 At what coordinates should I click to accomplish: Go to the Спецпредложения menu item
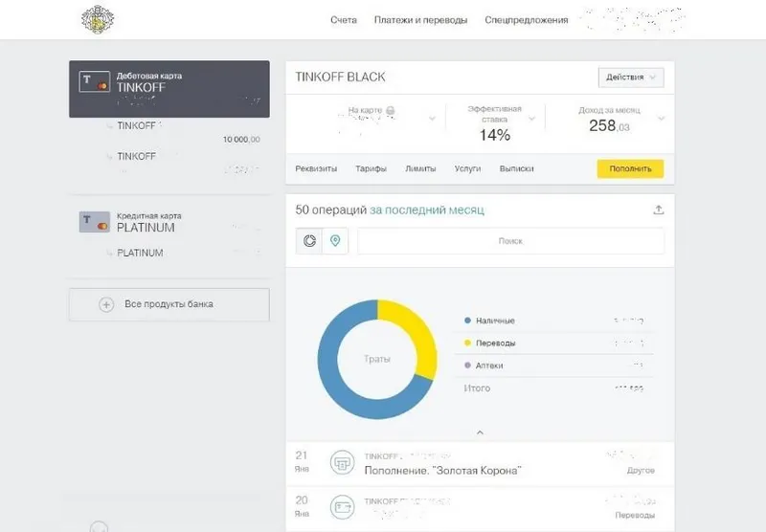point(526,20)
